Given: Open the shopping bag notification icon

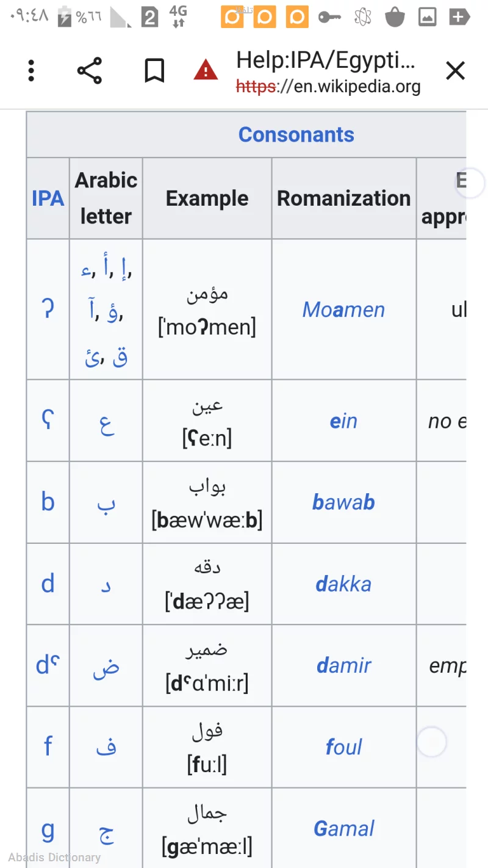Looking at the screenshot, I should click(x=395, y=16).
